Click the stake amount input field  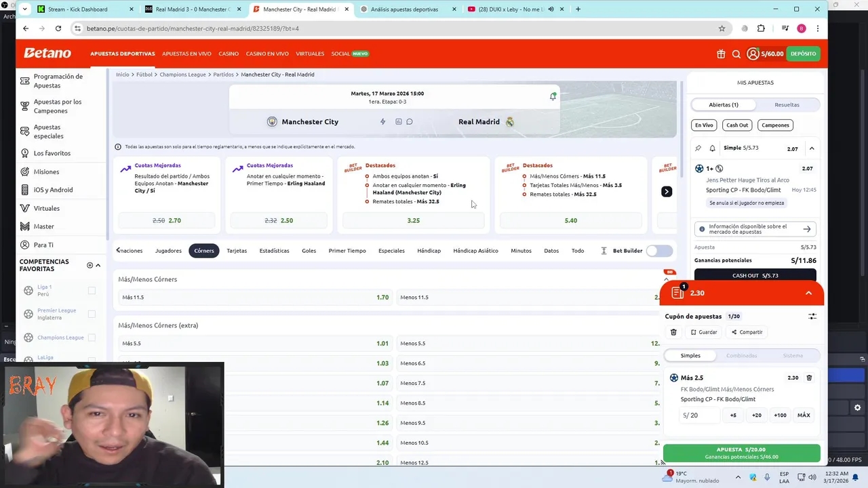pyautogui.click(x=699, y=415)
